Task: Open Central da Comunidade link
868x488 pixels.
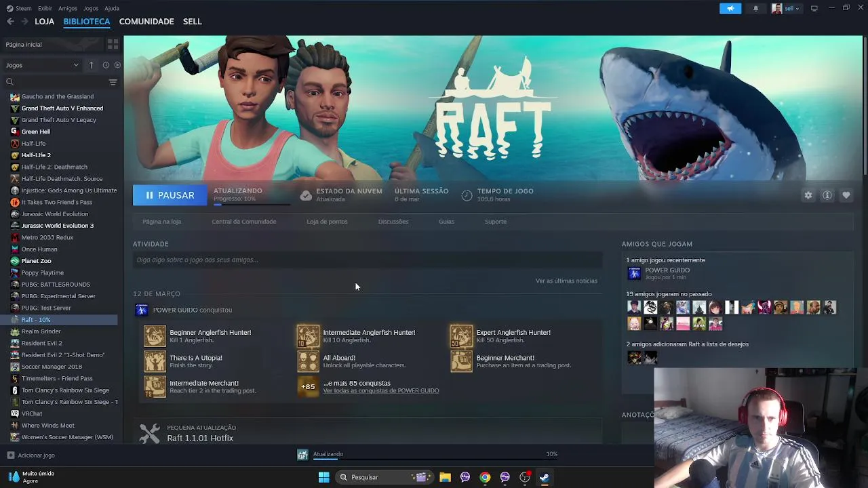Action: (244, 222)
